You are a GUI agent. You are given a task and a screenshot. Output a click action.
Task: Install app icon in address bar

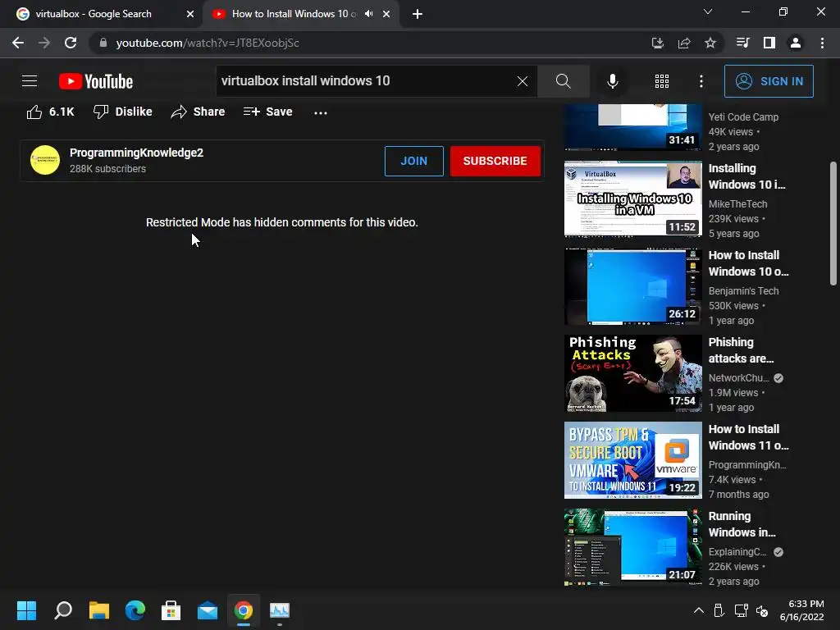coord(657,43)
